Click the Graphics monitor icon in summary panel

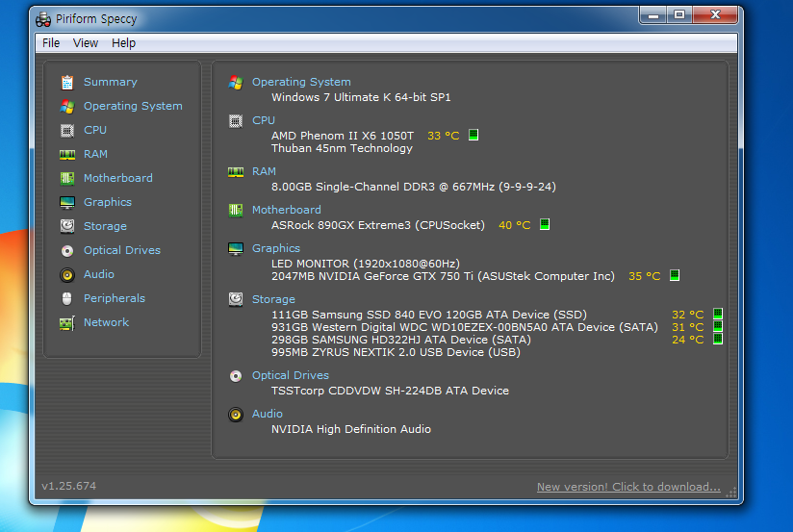point(236,249)
